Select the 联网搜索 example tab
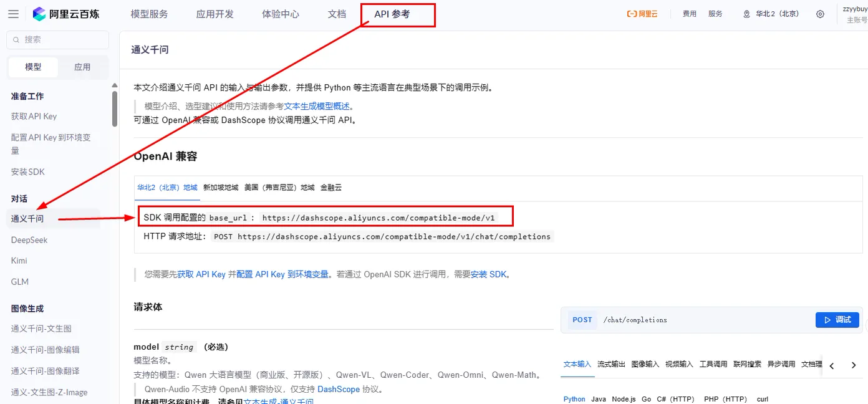 [747, 364]
